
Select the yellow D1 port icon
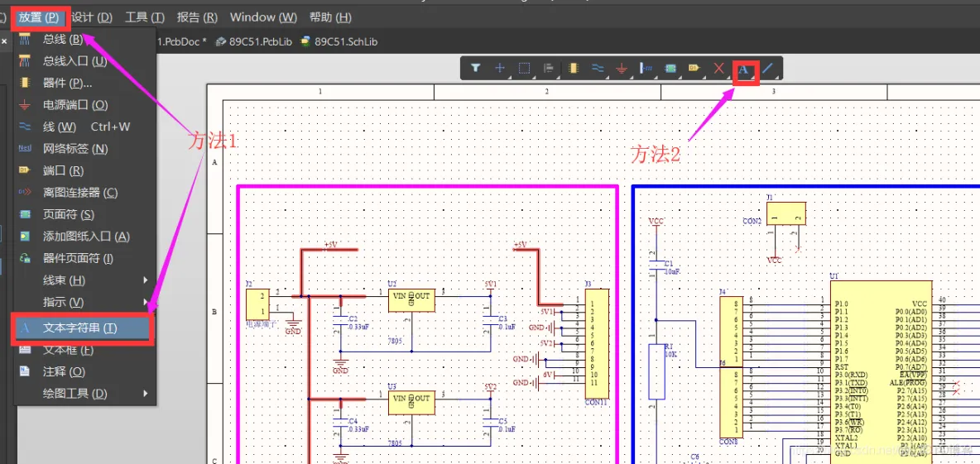click(x=694, y=68)
